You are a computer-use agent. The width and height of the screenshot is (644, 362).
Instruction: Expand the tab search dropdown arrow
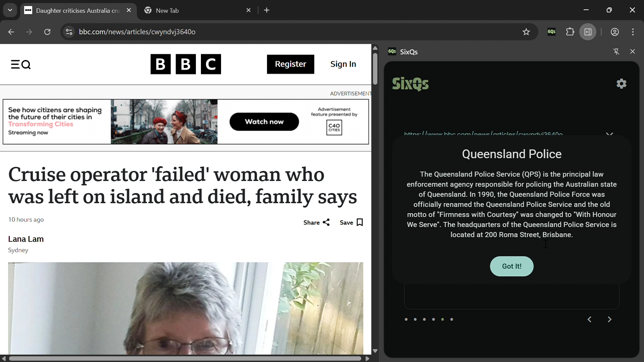pos(10,10)
